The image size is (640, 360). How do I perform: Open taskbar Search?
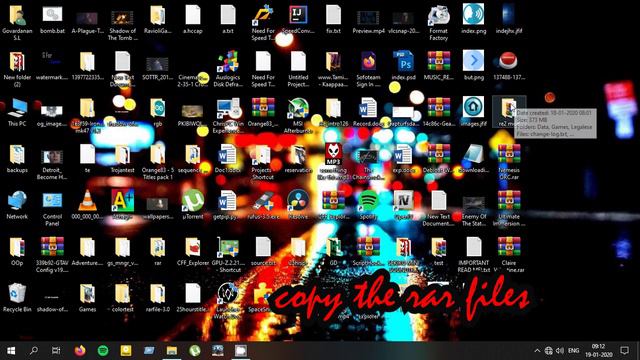[x=33, y=351]
